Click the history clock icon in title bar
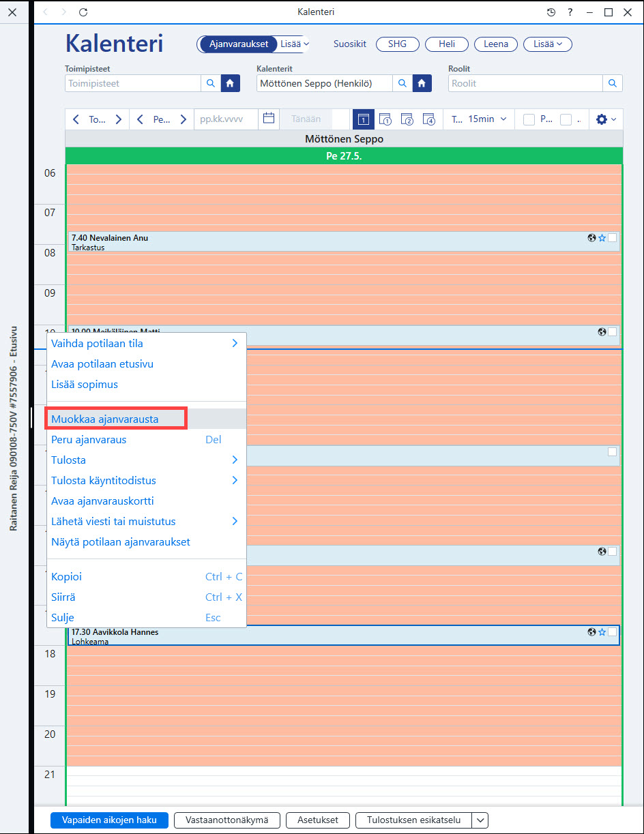 (551, 12)
